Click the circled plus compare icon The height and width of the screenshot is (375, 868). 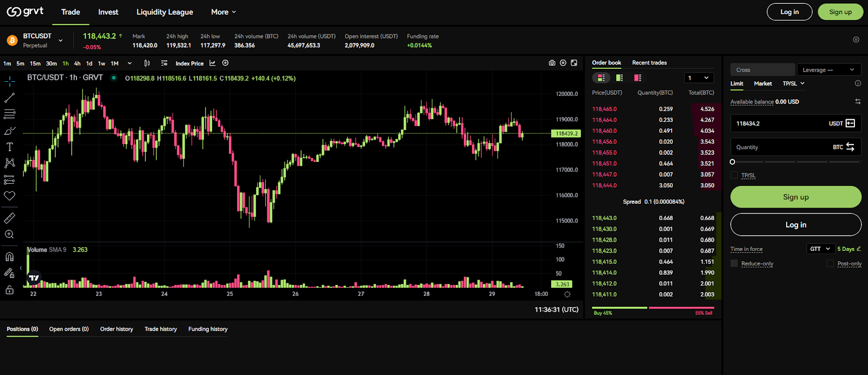point(225,63)
